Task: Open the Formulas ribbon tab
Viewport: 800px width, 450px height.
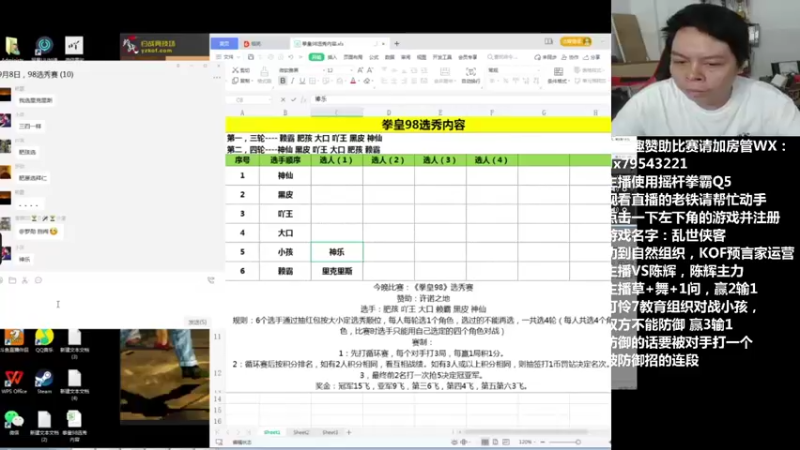Action: pos(374,57)
